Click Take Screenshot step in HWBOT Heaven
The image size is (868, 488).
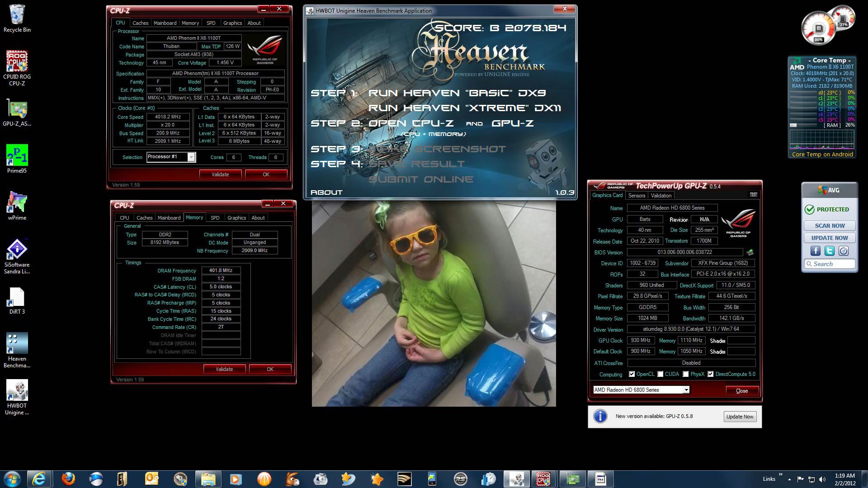coord(437,149)
